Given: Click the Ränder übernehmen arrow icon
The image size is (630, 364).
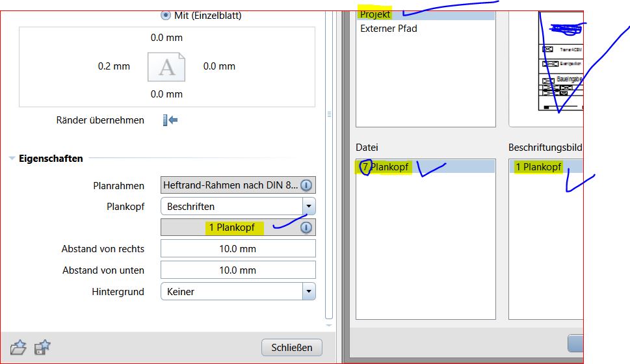Looking at the screenshot, I should click(x=171, y=120).
